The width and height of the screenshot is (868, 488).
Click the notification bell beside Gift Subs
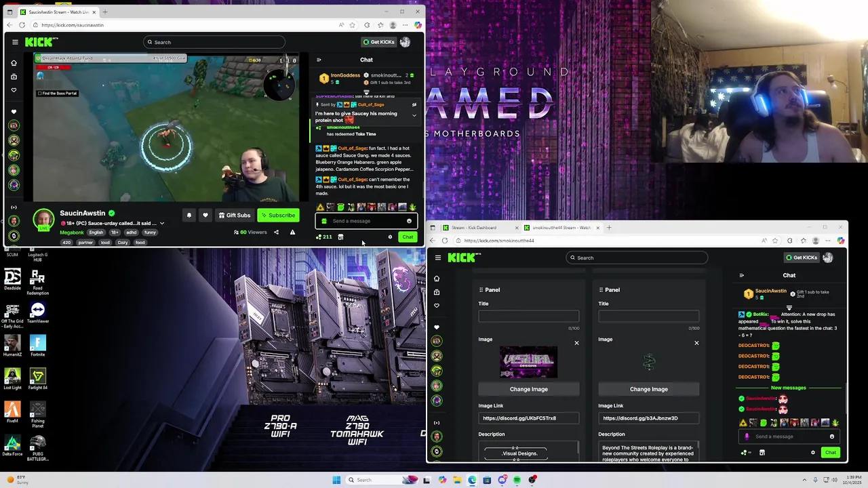click(189, 216)
